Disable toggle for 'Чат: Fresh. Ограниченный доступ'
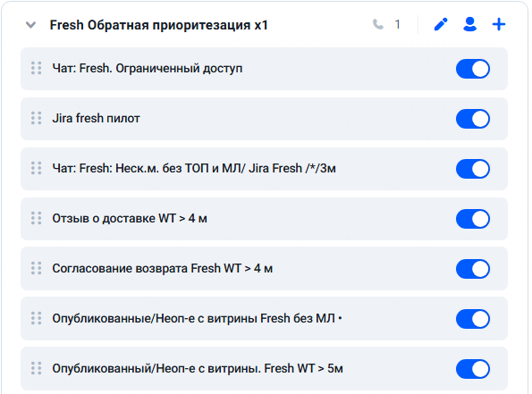This screenshot has width=532, height=394. [473, 69]
